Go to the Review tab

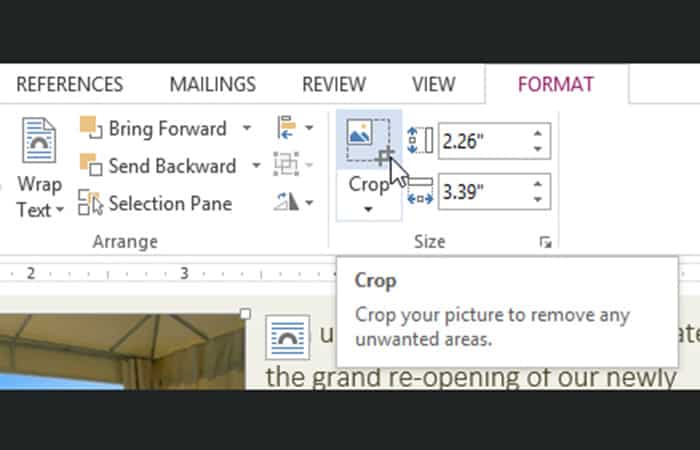point(333,85)
